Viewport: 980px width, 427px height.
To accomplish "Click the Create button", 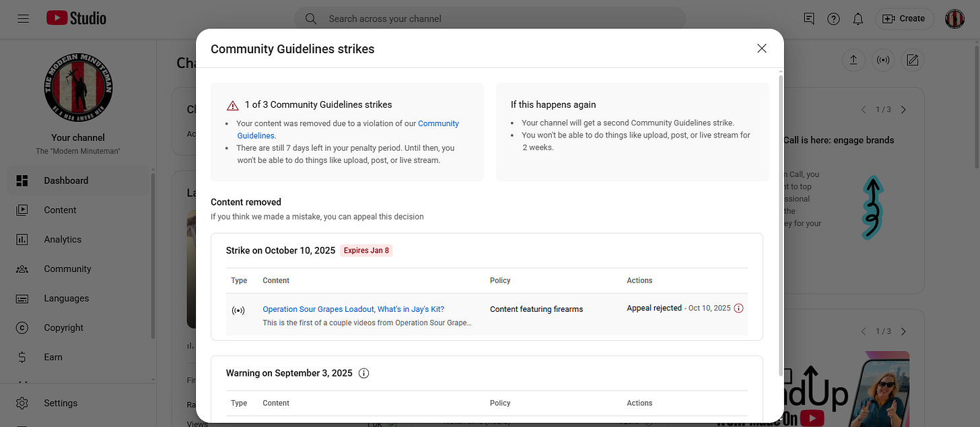I will [904, 19].
